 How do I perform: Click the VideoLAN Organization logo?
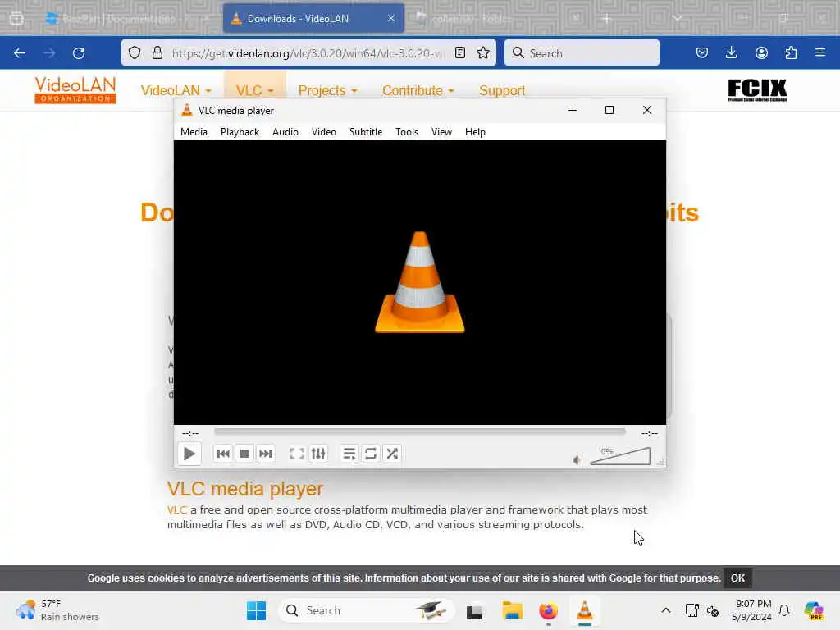point(75,89)
